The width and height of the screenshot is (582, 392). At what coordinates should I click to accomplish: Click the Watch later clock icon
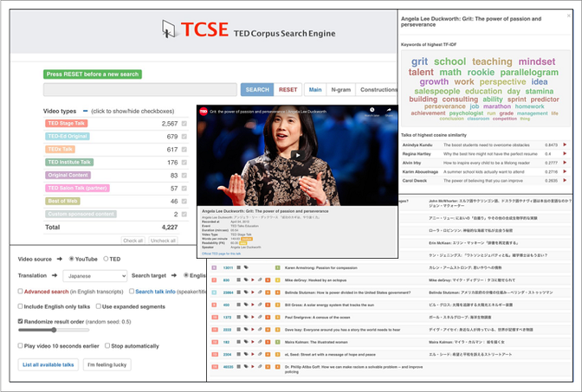[x=372, y=110]
